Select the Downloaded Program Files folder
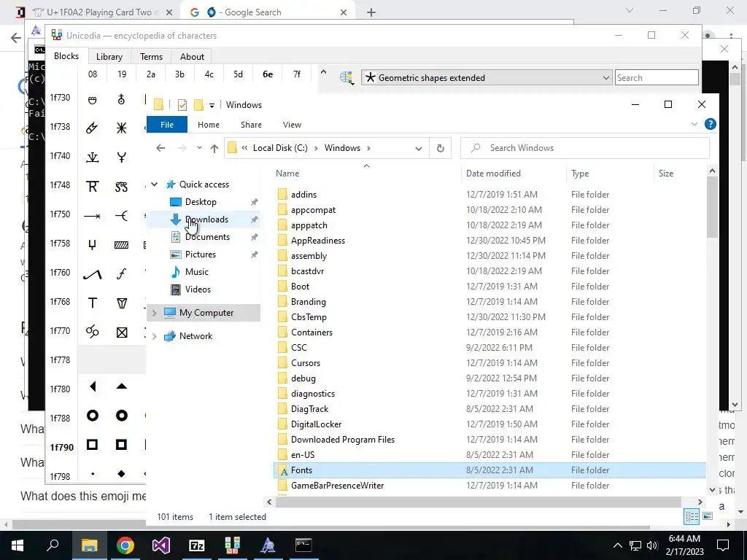This screenshot has height=560, width=747. 343,440
